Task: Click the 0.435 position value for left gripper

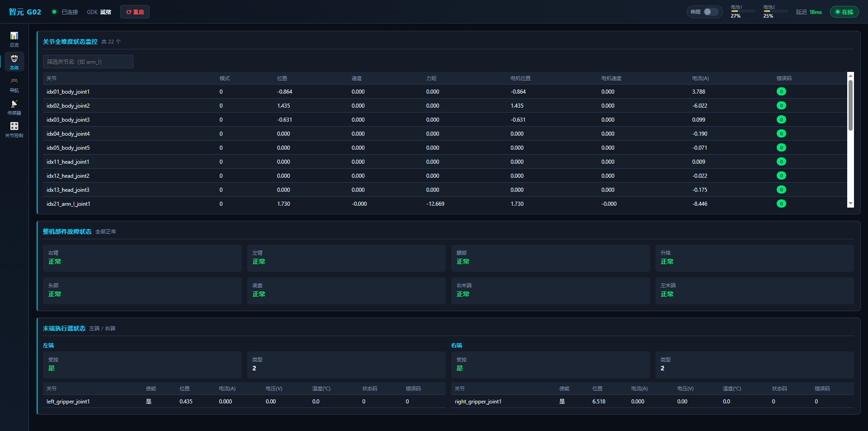Action: tap(186, 401)
